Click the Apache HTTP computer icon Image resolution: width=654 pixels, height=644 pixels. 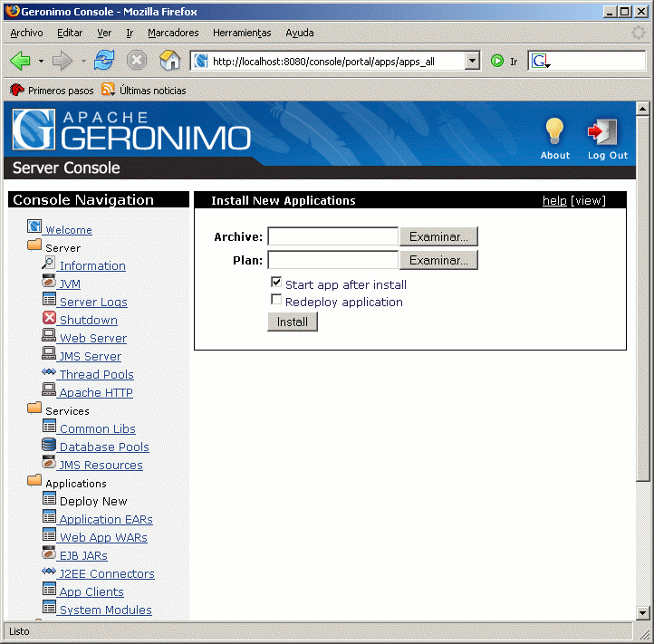coord(49,389)
